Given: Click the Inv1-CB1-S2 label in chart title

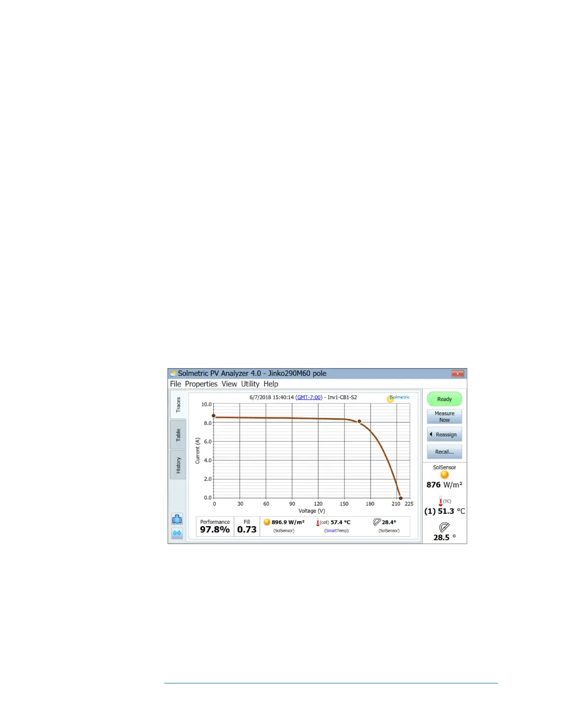Looking at the screenshot, I should [342, 398].
